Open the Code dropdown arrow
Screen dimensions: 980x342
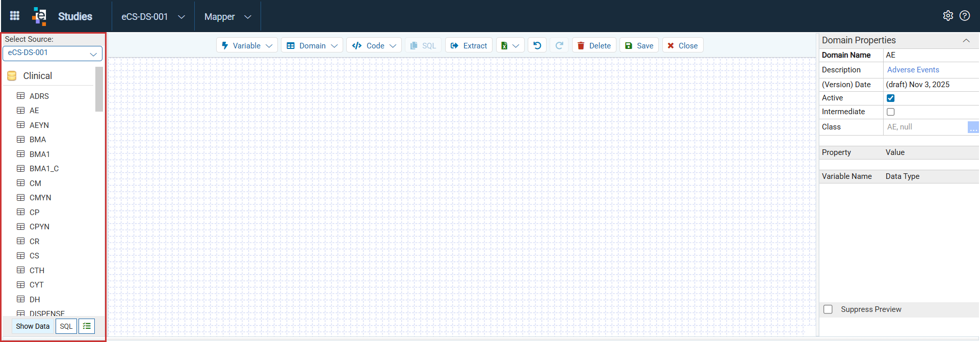tap(393, 46)
